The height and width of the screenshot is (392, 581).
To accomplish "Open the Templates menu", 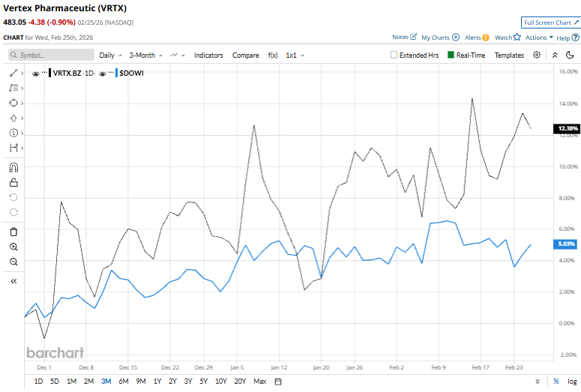I will tap(509, 55).
